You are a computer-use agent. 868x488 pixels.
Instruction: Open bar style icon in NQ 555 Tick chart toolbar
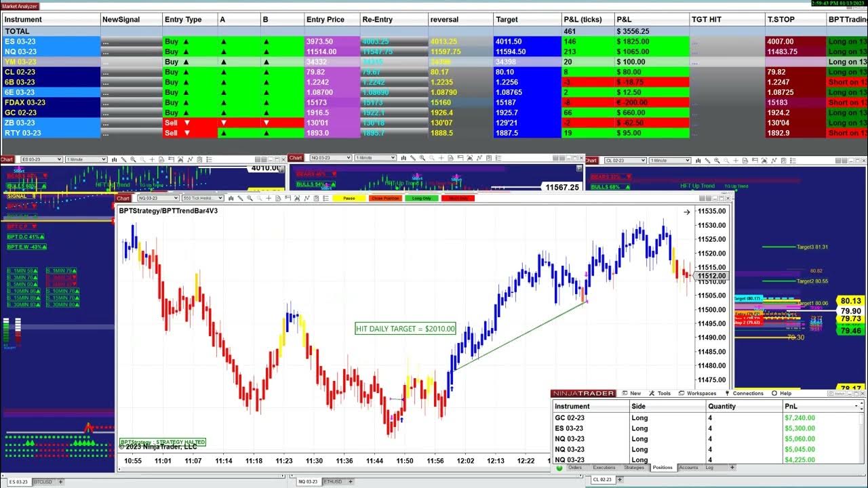(231, 198)
